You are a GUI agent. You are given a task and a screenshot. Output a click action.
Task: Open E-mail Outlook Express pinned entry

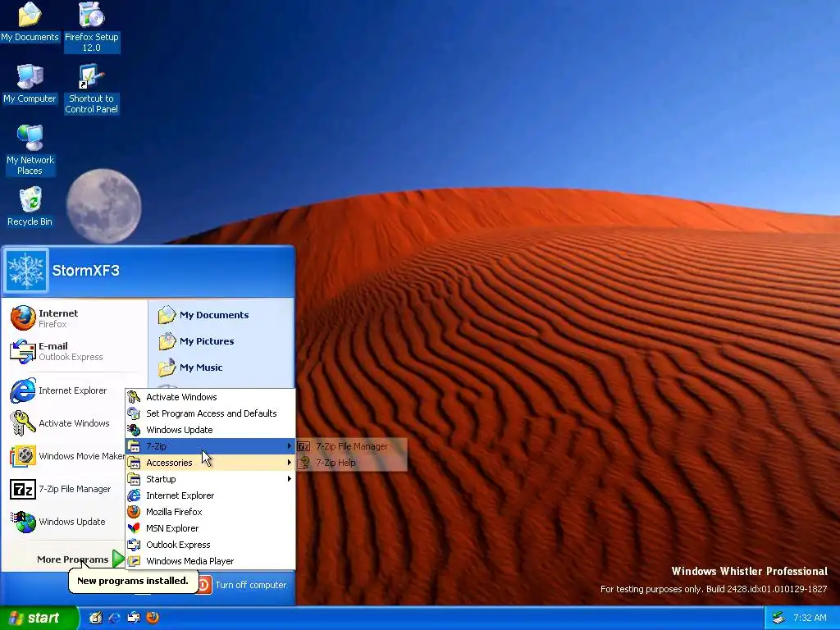click(75, 351)
